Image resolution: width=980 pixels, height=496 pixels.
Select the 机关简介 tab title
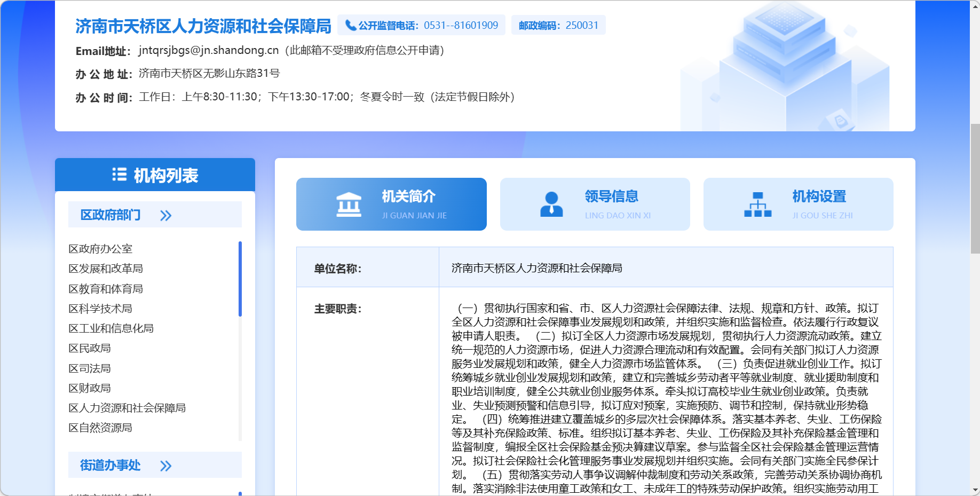[x=408, y=196]
